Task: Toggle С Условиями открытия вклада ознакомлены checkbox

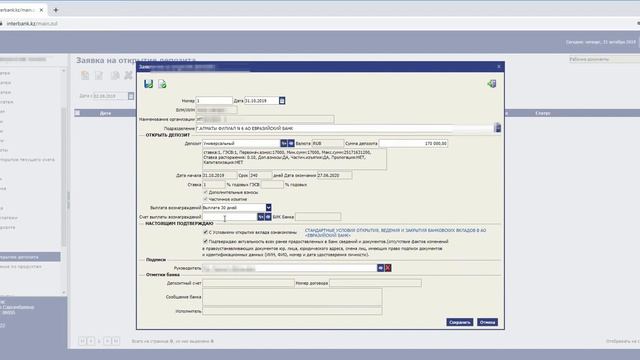Action: [x=206, y=232]
